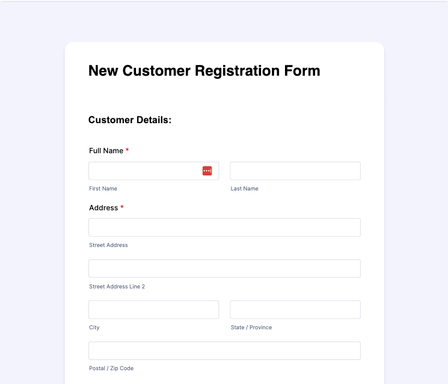The image size is (448, 384).
Task: Focus the Last Name input field
Action: click(x=295, y=171)
